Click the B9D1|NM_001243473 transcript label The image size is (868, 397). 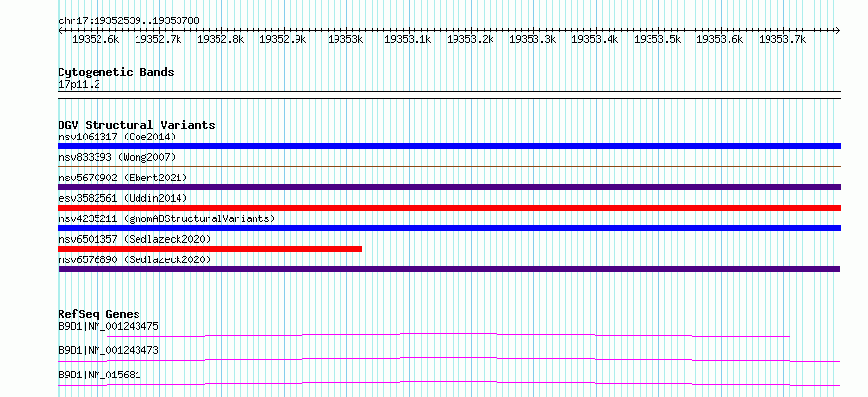click(108, 351)
